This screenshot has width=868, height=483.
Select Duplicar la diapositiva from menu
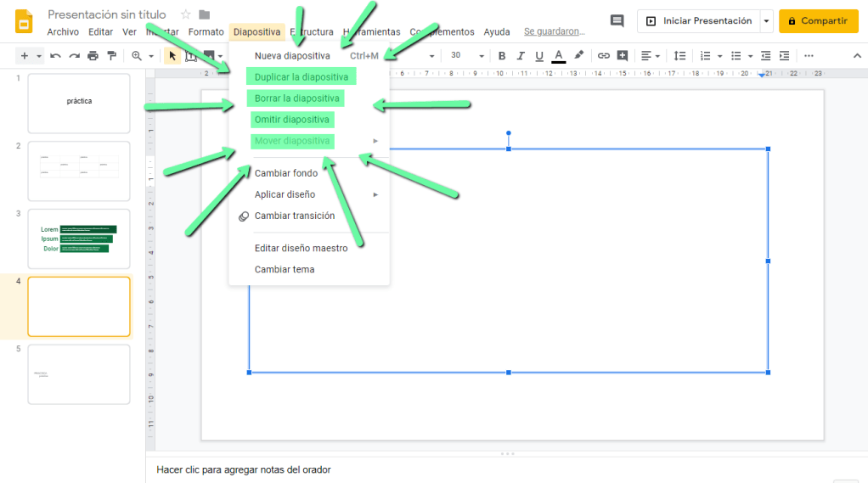302,77
